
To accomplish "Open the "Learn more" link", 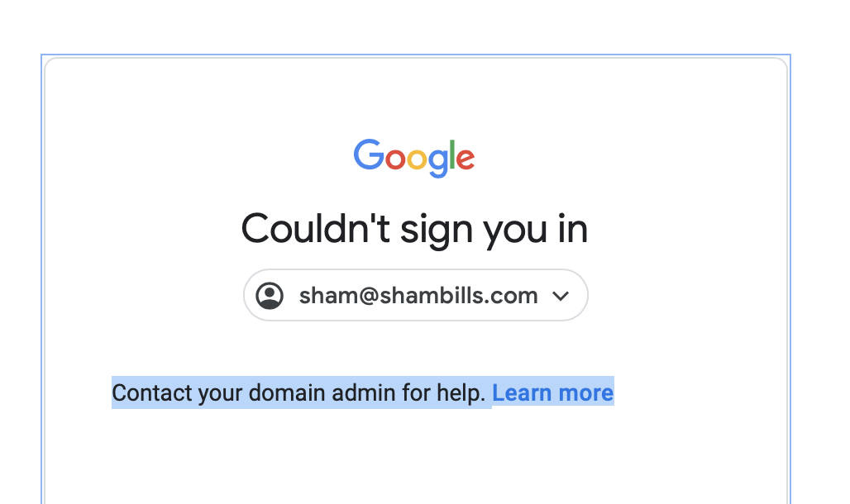I will pyautogui.click(x=552, y=393).
